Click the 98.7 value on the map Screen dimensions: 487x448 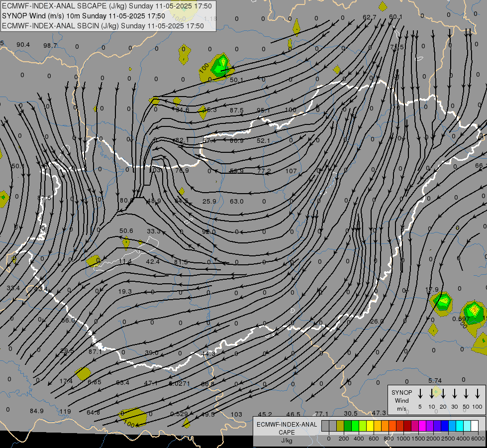[50, 46]
